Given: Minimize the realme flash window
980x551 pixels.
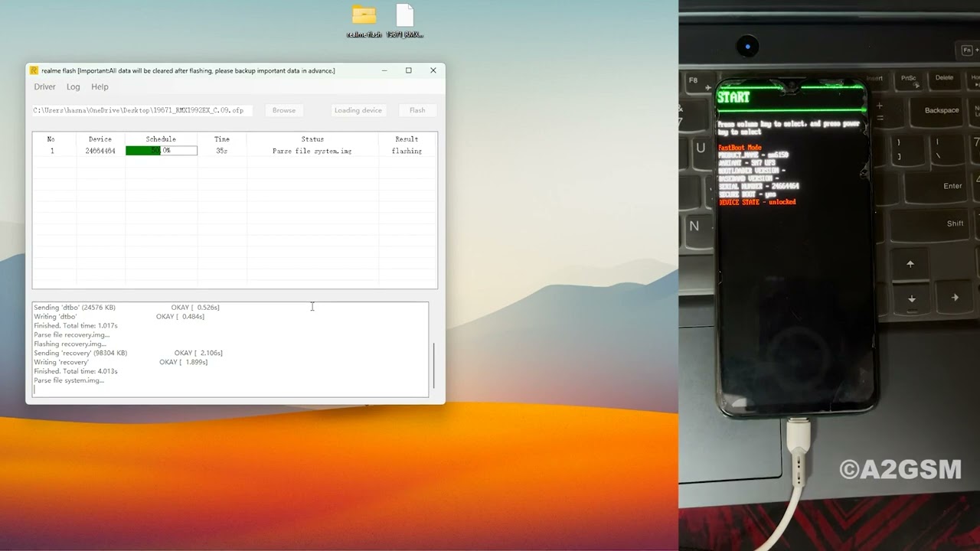Looking at the screenshot, I should pos(384,70).
